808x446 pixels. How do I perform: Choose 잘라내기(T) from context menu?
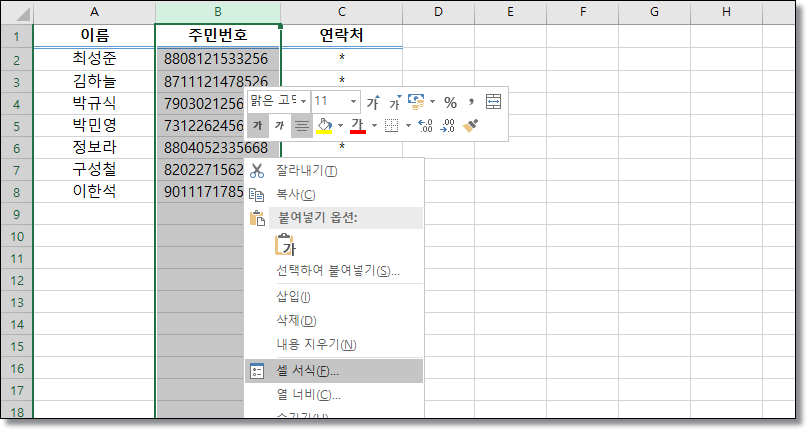(334, 170)
